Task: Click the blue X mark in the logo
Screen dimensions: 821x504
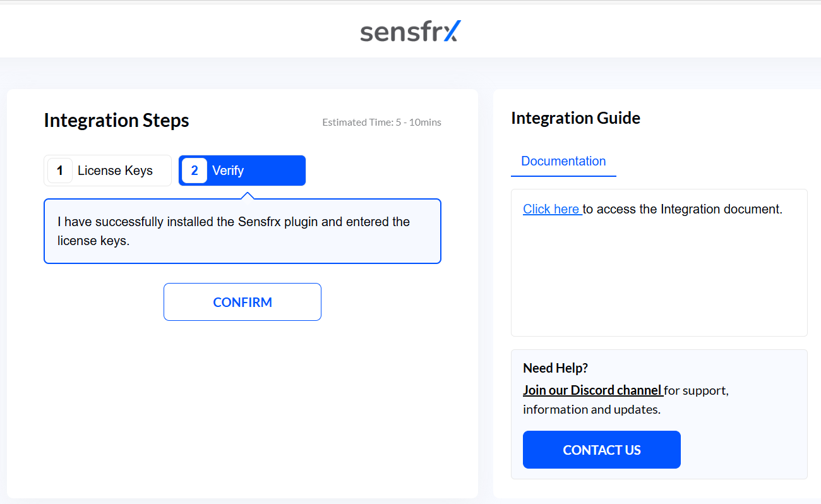Action: pos(452,30)
